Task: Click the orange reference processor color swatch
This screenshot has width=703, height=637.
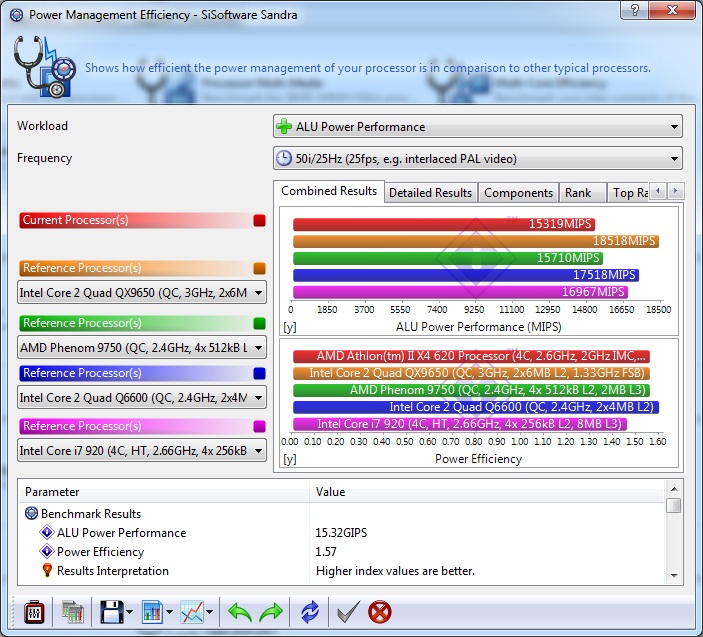Action: coord(259,268)
